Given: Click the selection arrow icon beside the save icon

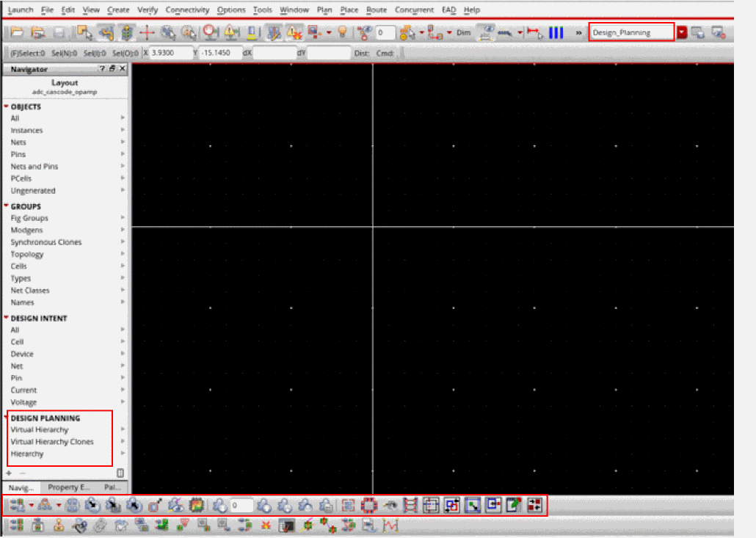Looking at the screenshot, I should (x=84, y=32).
